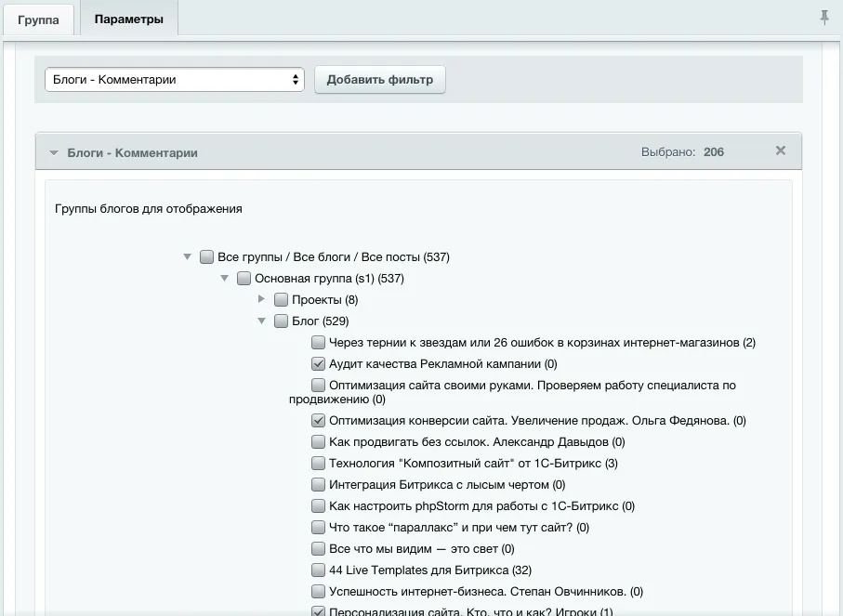
Task: Expand the 'Проекты (8)' tree node
Action: pos(261,299)
